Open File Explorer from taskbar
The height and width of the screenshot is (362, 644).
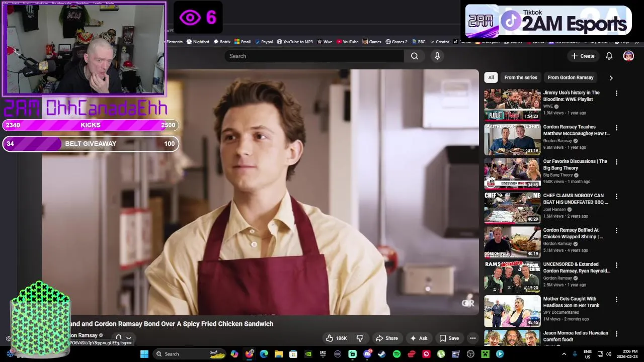coord(278,354)
